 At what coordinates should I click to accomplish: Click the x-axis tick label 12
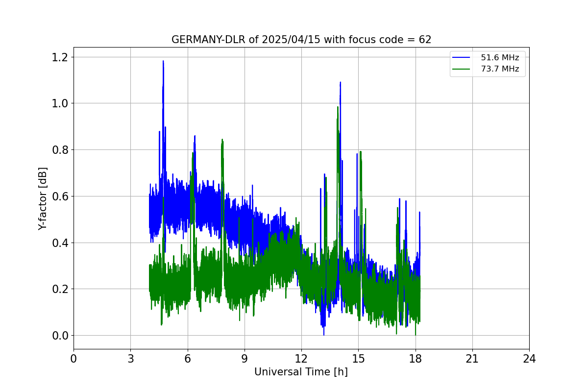301,359
